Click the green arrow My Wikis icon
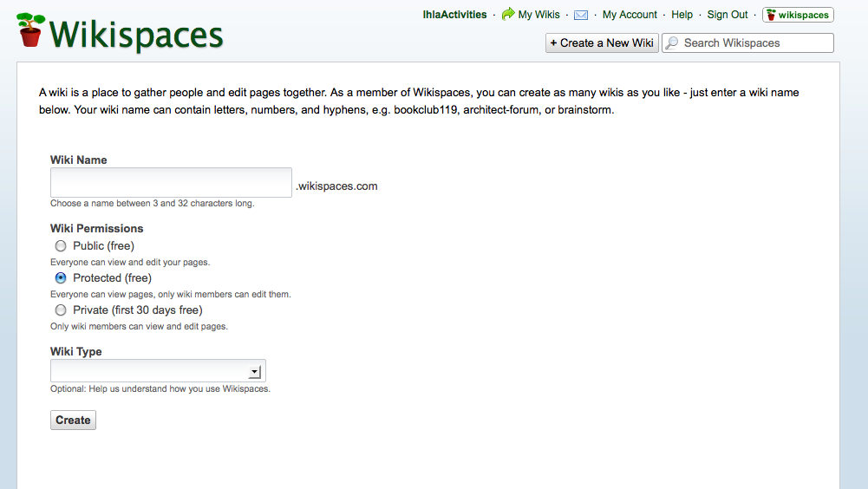Screen dimensions: 868x489 tap(508, 15)
